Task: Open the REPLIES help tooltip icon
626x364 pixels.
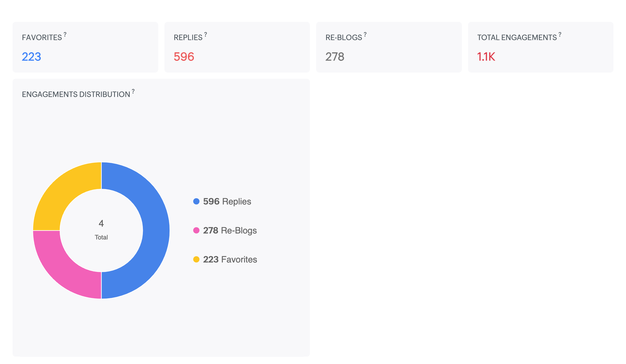Action: coord(205,34)
